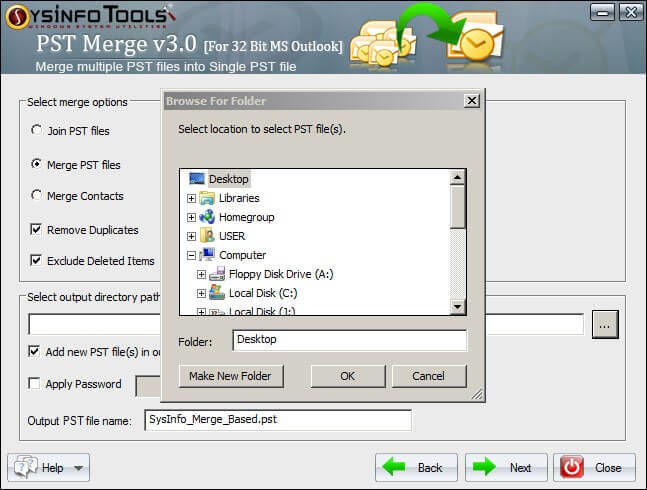Click the Computer icon in folder tree
Screen dimensions: 647x490
point(207,254)
